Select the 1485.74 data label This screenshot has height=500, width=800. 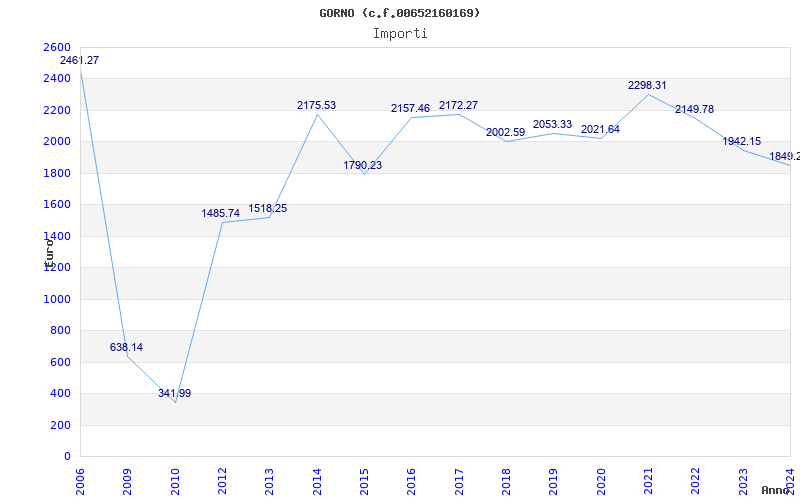coord(221,214)
